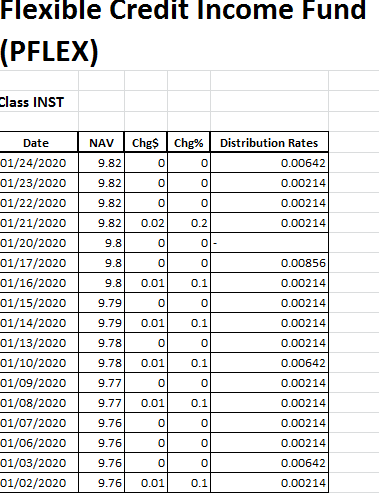Select distribution rate 0.00856 for 01/17/2020
Screen dimensions: 379x493
pyautogui.click(x=269, y=263)
